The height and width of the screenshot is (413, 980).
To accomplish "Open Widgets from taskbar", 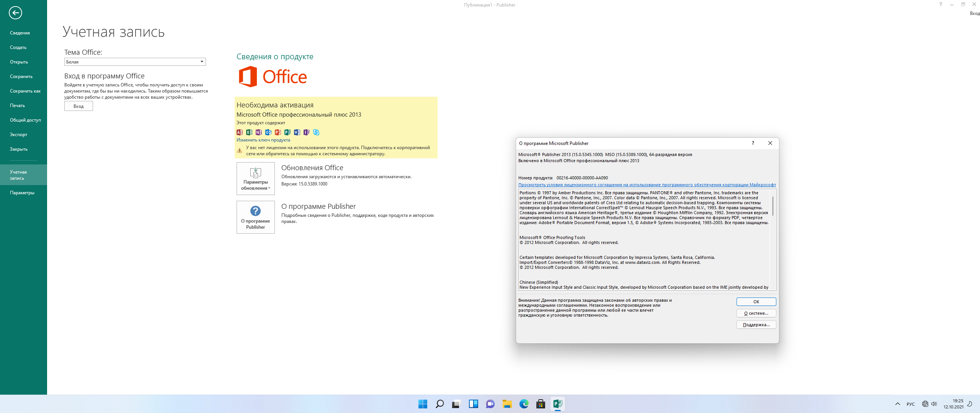I will click(474, 404).
